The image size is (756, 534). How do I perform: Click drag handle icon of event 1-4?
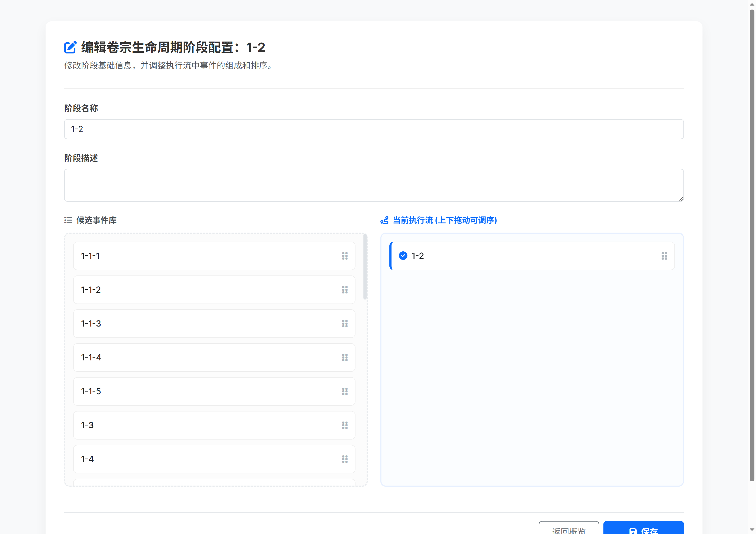[x=345, y=459]
